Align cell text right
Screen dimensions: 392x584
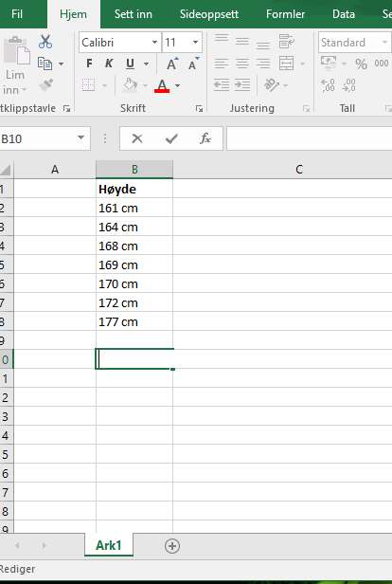coord(263,64)
